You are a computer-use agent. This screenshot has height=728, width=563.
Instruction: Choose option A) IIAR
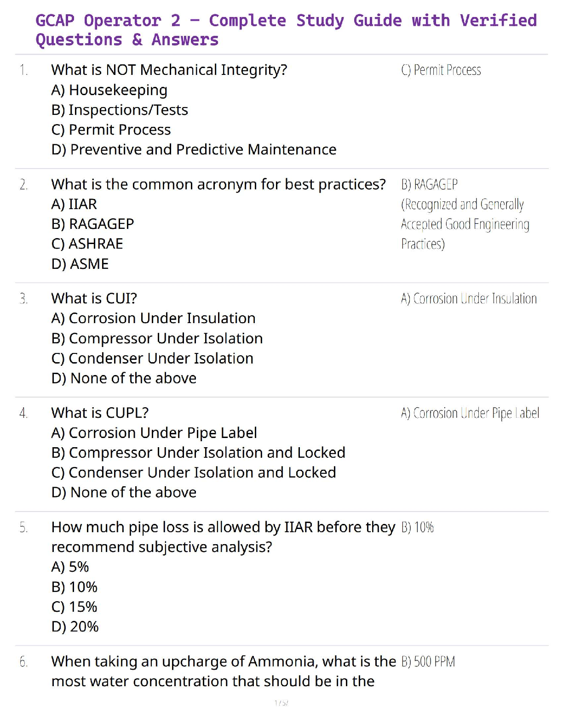coord(74,204)
